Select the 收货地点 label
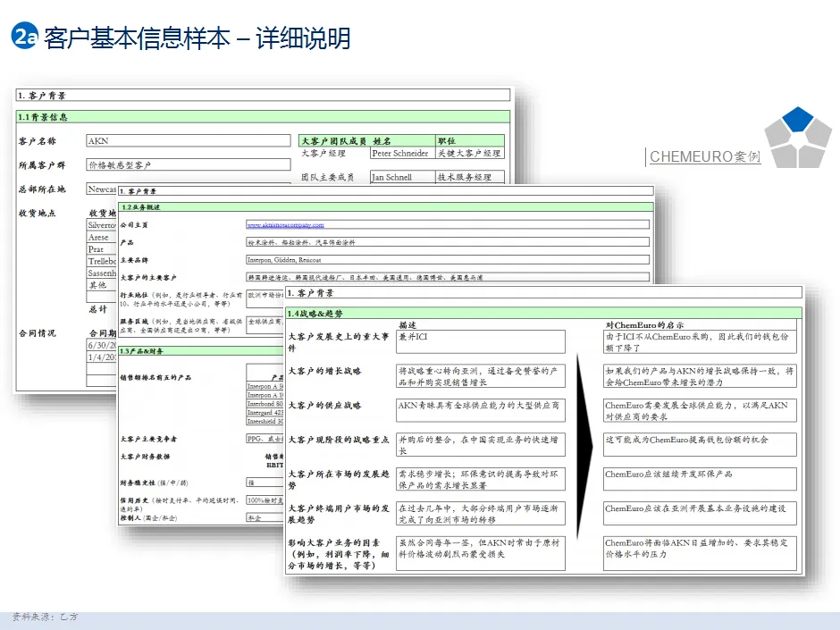Screen dimensions: 840x630 pyautogui.click(x=37, y=213)
